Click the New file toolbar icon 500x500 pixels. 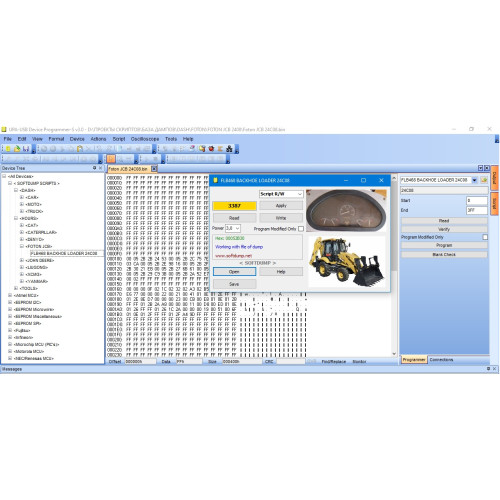coord(8,149)
